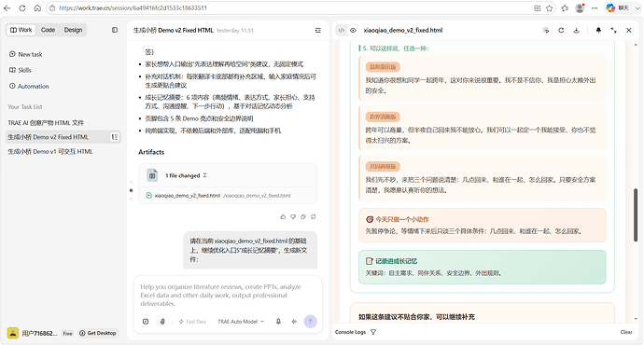Click the element select icon in preview header
Screen dimensions: 644x345
tap(546, 30)
